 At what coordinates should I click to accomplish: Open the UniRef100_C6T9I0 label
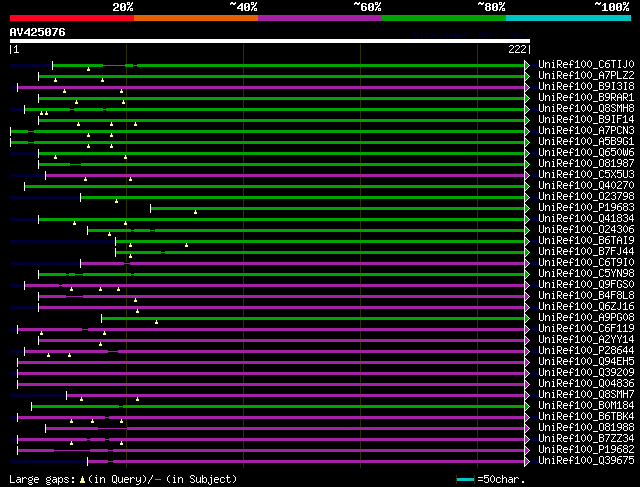click(x=586, y=263)
